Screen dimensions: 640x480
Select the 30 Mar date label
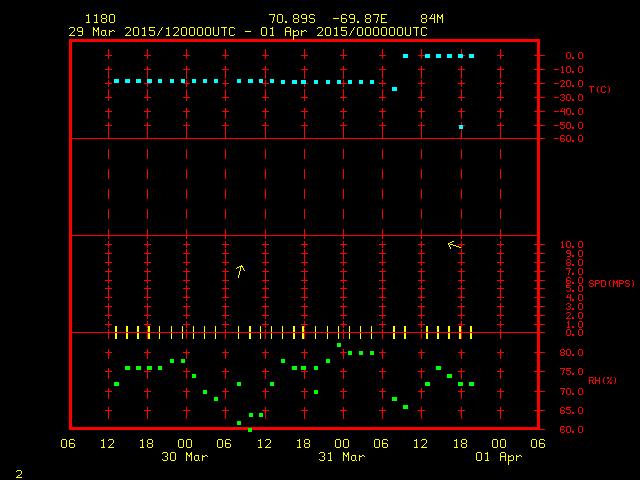point(185,457)
